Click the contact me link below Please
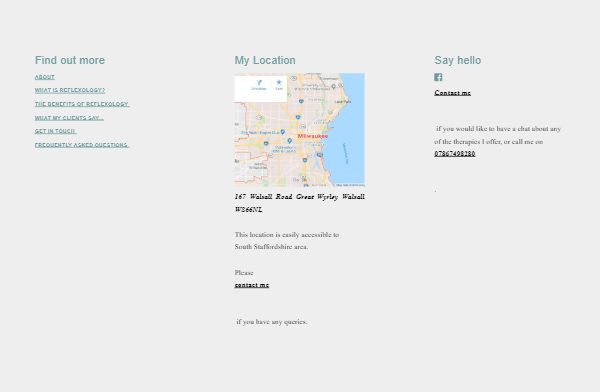Viewport: 600px width, 392px height. (252, 285)
